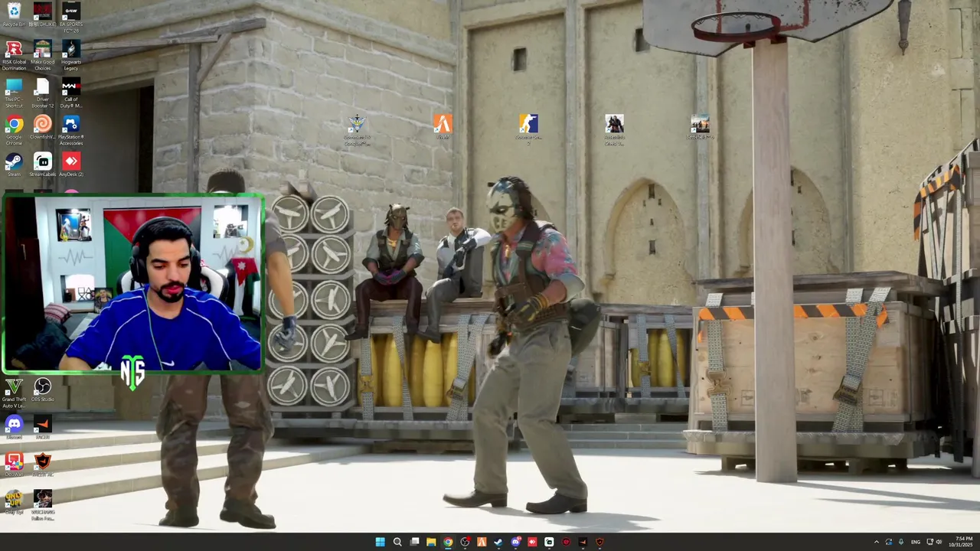
Task: Open Grand Theft Auto V desktop shortcut
Action: pos(14,393)
